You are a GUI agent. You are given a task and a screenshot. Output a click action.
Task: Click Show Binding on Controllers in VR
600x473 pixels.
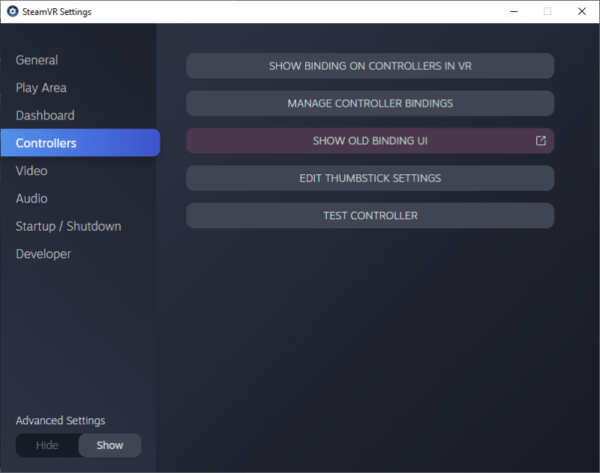[x=370, y=66]
